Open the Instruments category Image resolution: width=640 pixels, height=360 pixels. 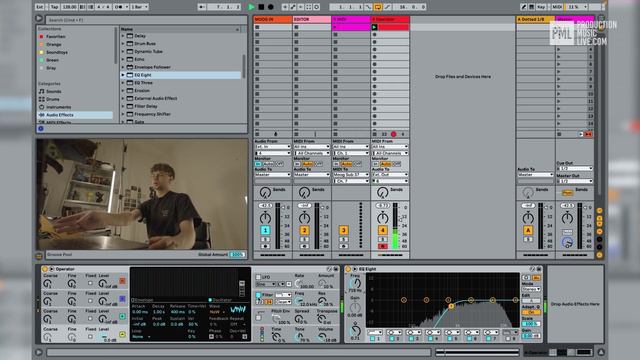[58, 107]
